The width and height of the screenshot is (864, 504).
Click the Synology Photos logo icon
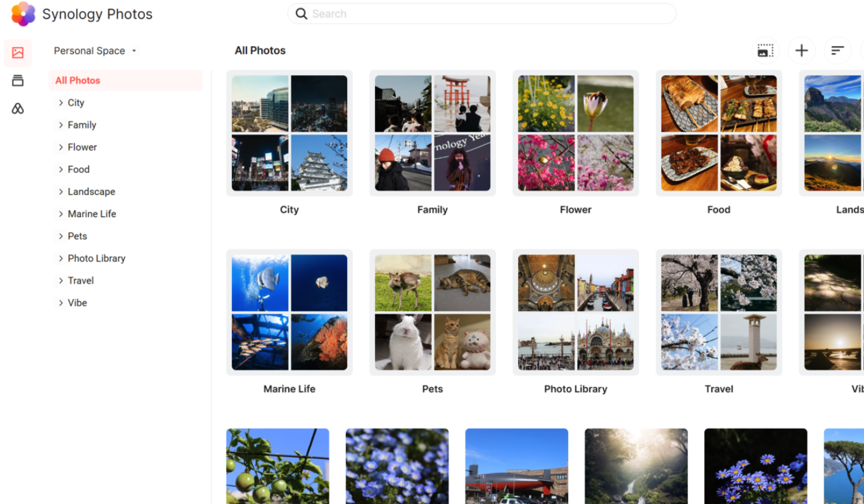[x=23, y=14]
